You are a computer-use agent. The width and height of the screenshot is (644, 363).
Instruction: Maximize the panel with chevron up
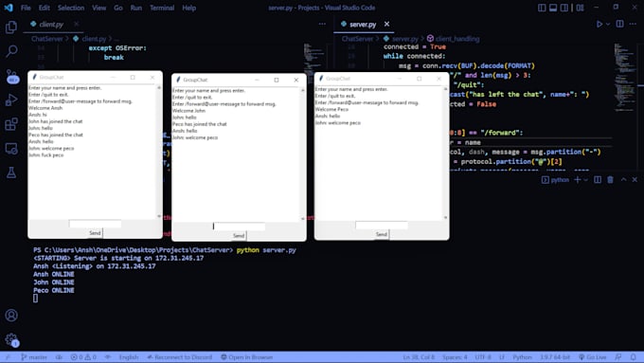pos(623,180)
